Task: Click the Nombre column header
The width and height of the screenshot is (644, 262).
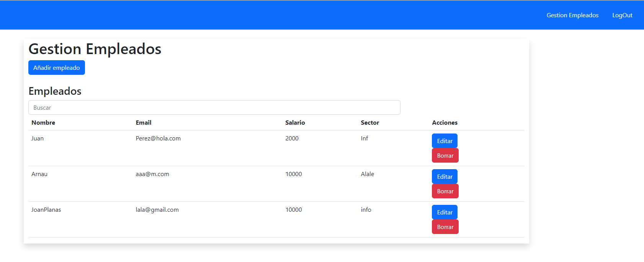Action: point(43,123)
